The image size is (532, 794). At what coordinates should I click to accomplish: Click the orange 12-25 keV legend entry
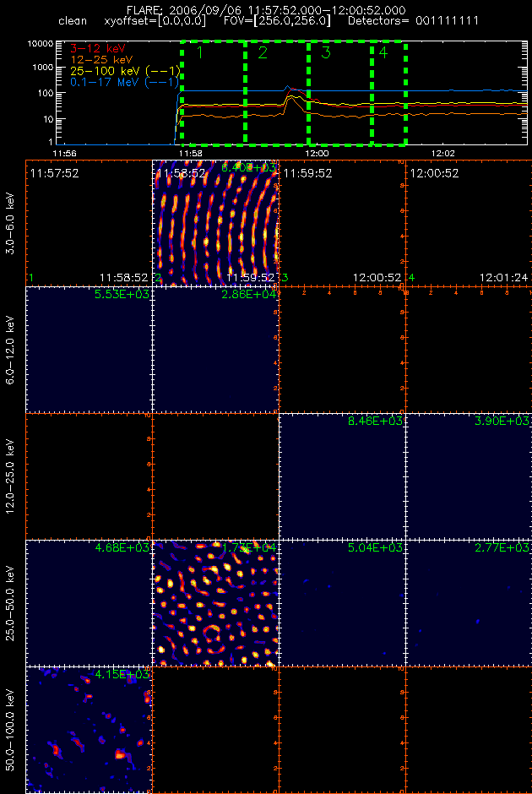(x=101, y=59)
